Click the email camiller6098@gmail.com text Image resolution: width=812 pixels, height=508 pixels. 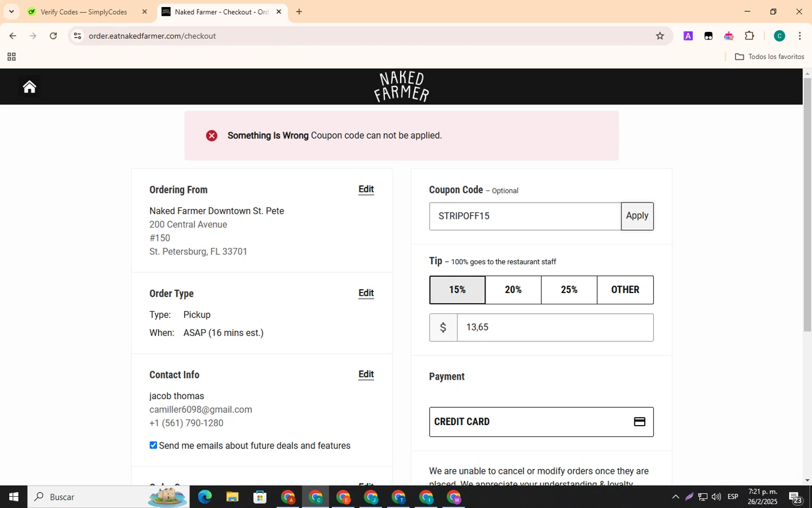[201, 409]
